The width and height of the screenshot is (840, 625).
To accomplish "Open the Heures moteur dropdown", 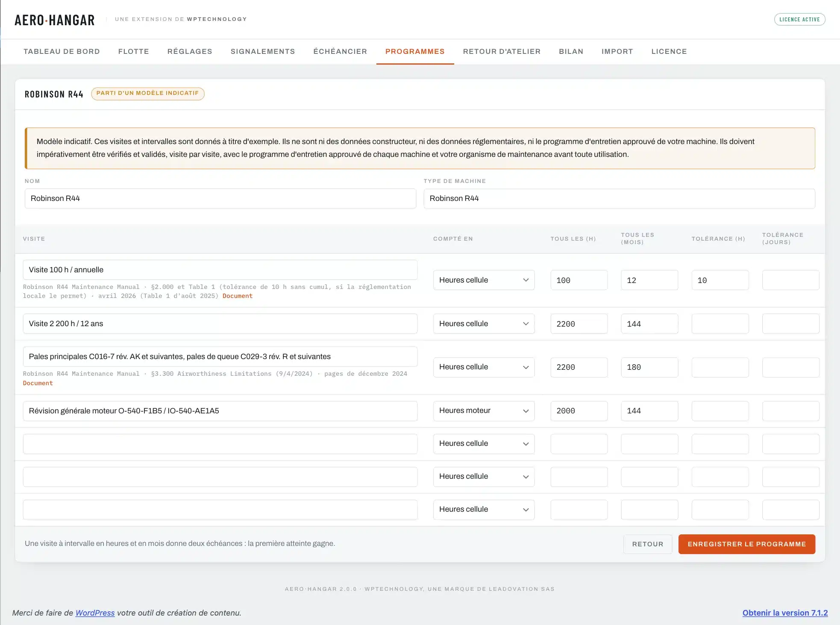I will 484,410.
